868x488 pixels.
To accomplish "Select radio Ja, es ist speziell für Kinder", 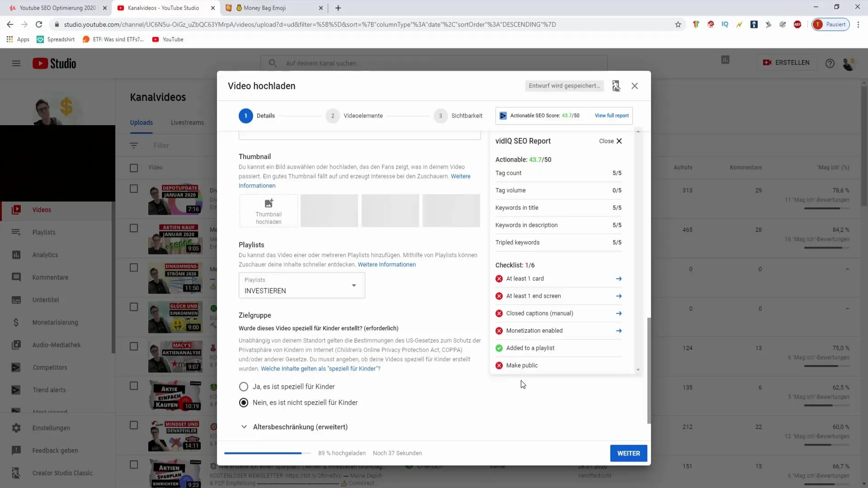I will [244, 387].
